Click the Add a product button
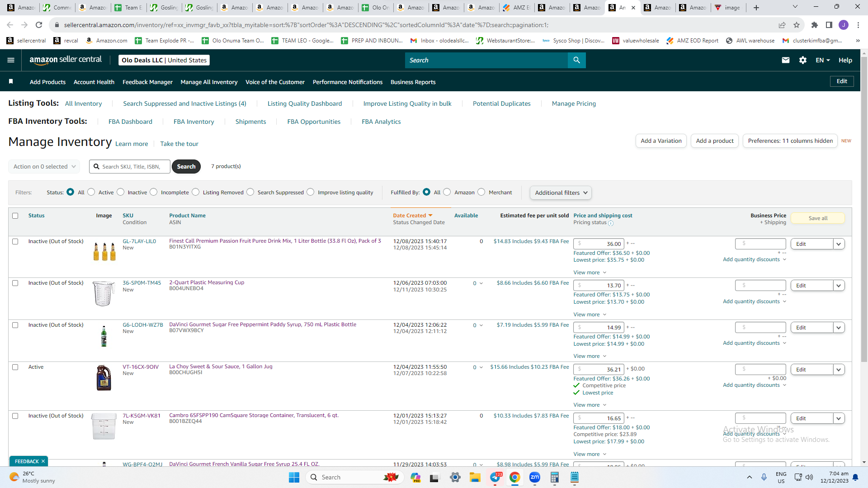868x488 pixels. (715, 141)
